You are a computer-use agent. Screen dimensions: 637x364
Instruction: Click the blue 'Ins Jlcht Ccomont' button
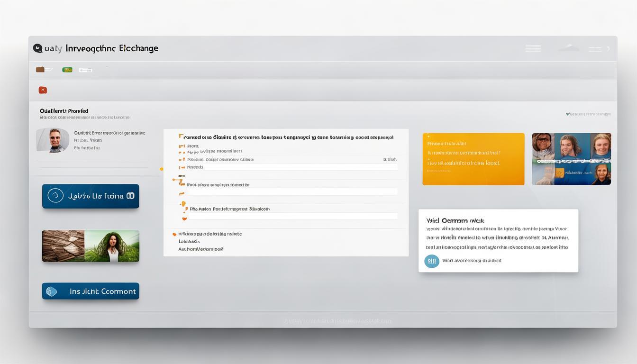[91, 291]
